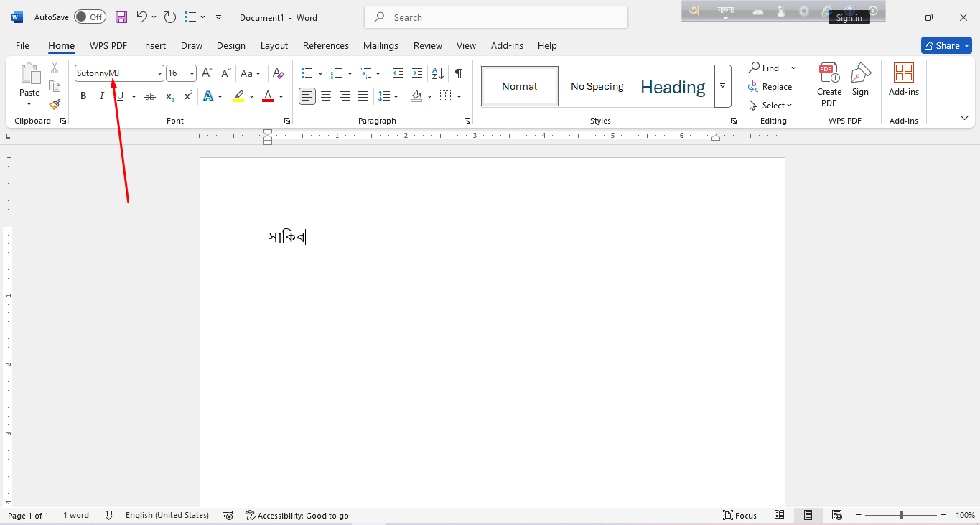
Task: Click the Replace button
Action: 770,87
